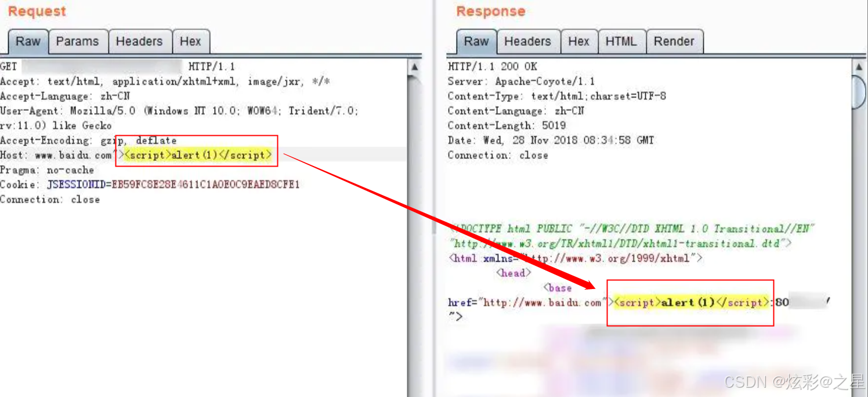Open the Request Params tab
The height and width of the screenshot is (397, 868).
coord(78,42)
